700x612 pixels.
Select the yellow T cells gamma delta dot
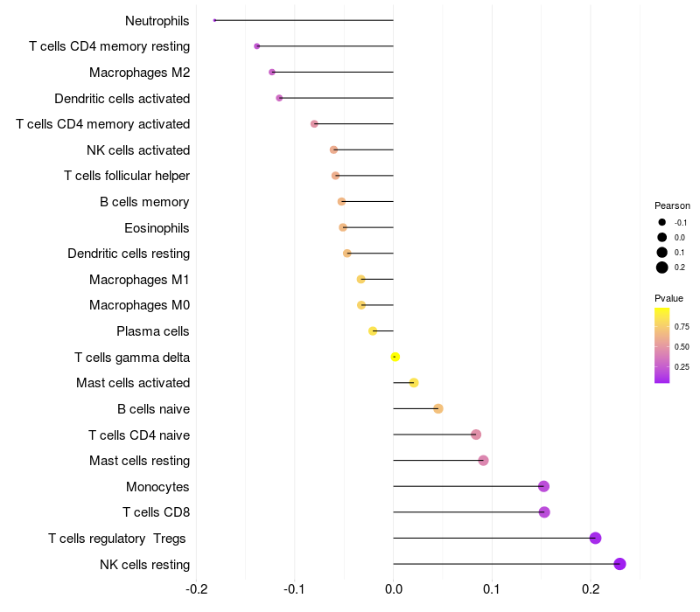[x=395, y=357]
